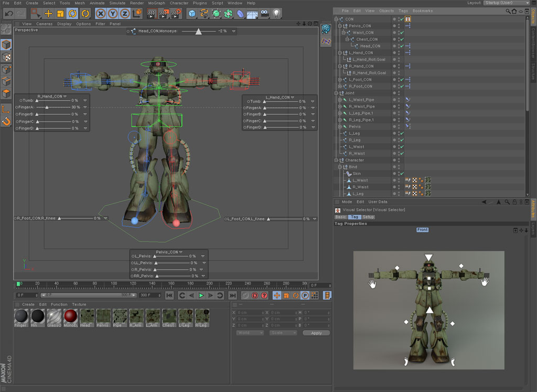Select the Scale tool
537x392 pixels.
click(60, 14)
